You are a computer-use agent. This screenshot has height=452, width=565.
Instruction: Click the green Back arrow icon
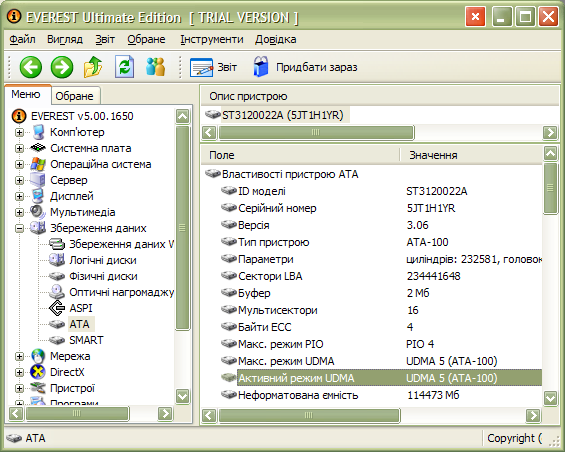31,67
